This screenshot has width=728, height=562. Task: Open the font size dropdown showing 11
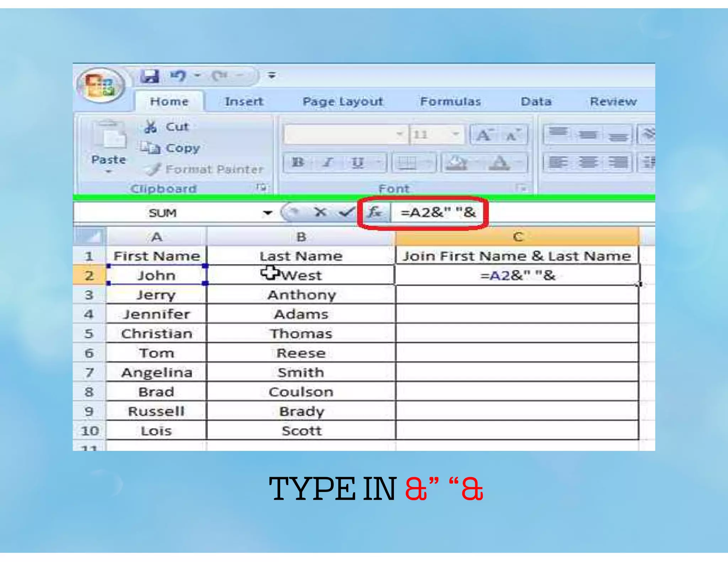click(455, 134)
